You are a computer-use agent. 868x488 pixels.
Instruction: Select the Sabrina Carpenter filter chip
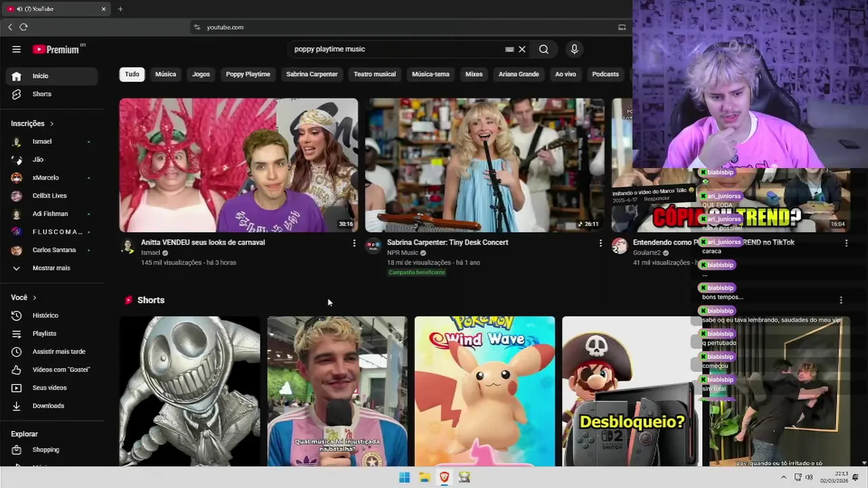(x=312, y=75)
